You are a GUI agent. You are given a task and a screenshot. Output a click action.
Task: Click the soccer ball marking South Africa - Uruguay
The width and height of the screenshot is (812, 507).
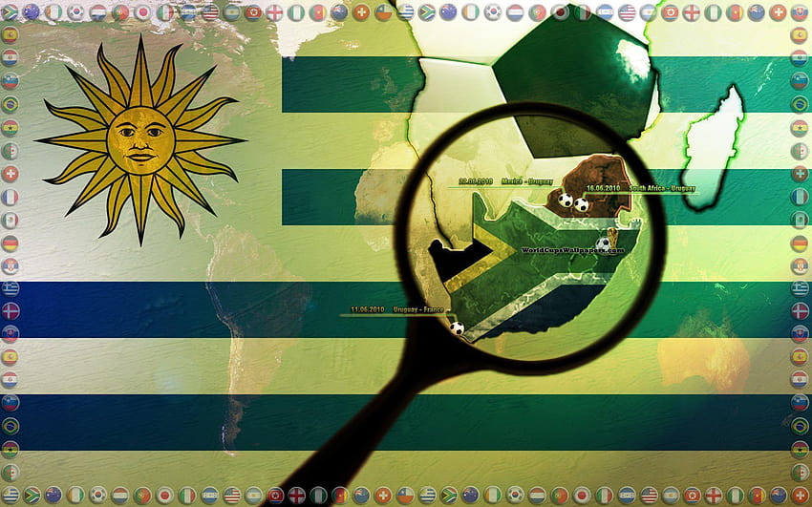click(581, 205)
